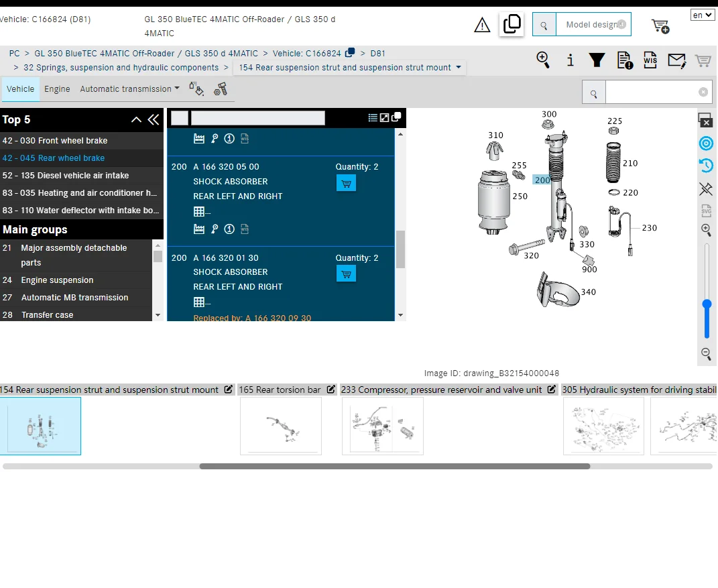718x588 pixels.
Task: Add A 166 320 01 30 to cart
Action: coord(346,274)
